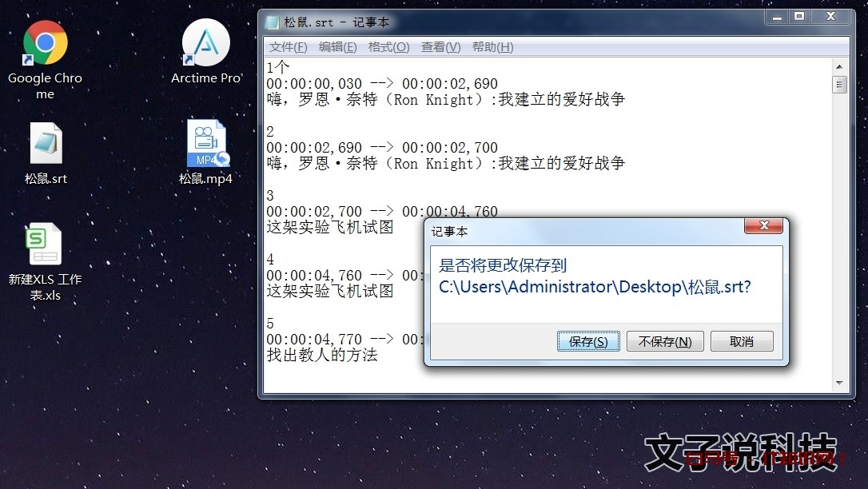868x489 pixels.
Task: Open the 帮助(H) menu
Action: [492, 47]
